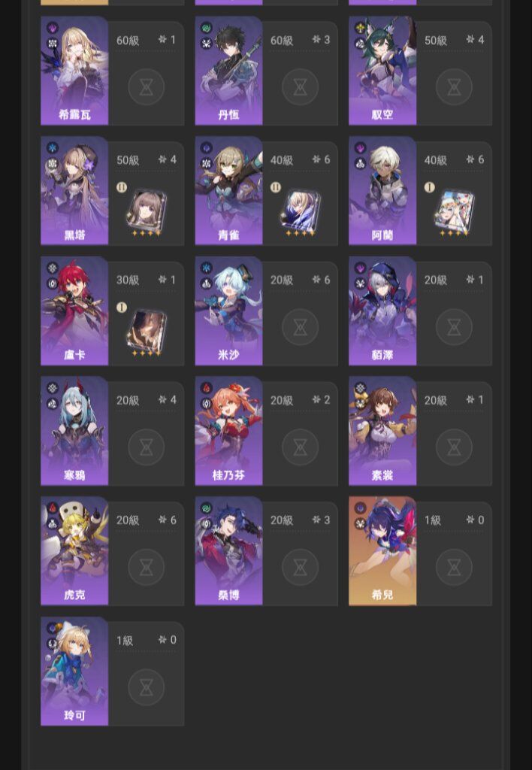Click the 黑塔 name label
This screenshot has width=532, height=770.
[74, 235]
